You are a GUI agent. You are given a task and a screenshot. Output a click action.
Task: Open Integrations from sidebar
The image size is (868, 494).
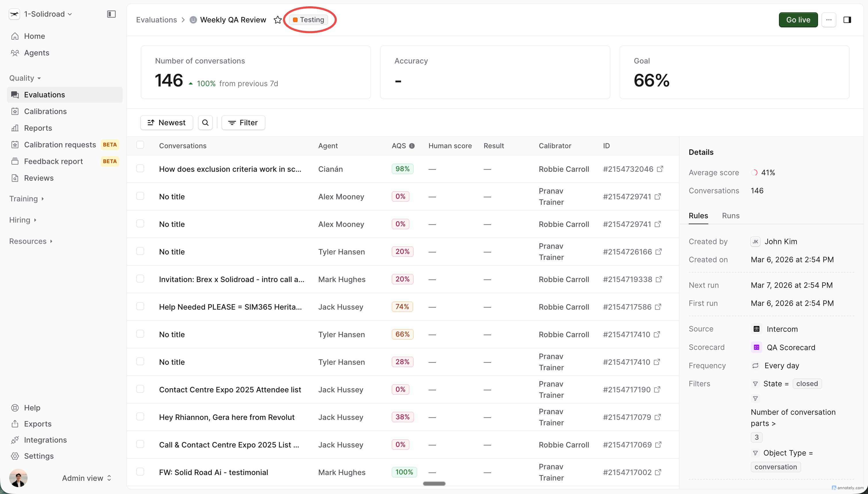(45, 440)
